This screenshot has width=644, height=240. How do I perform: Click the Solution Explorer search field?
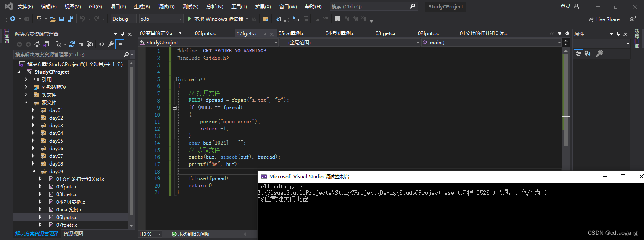68,54
